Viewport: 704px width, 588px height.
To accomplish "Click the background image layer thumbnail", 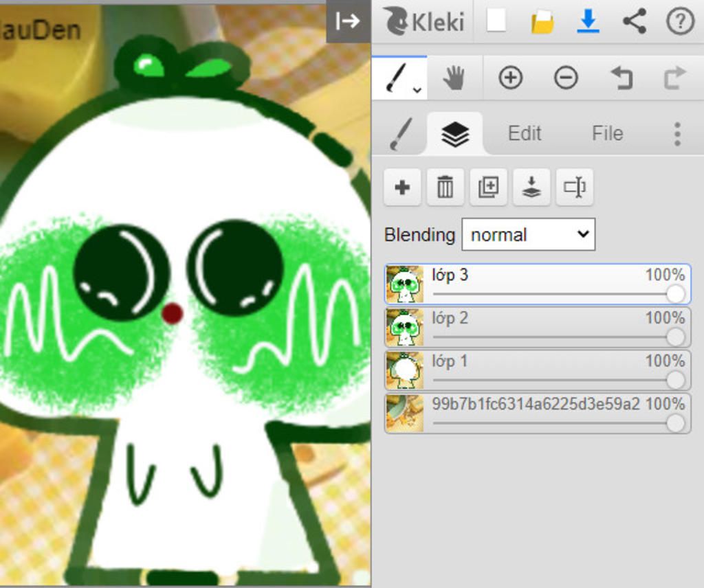I will (x=404, y=414).
